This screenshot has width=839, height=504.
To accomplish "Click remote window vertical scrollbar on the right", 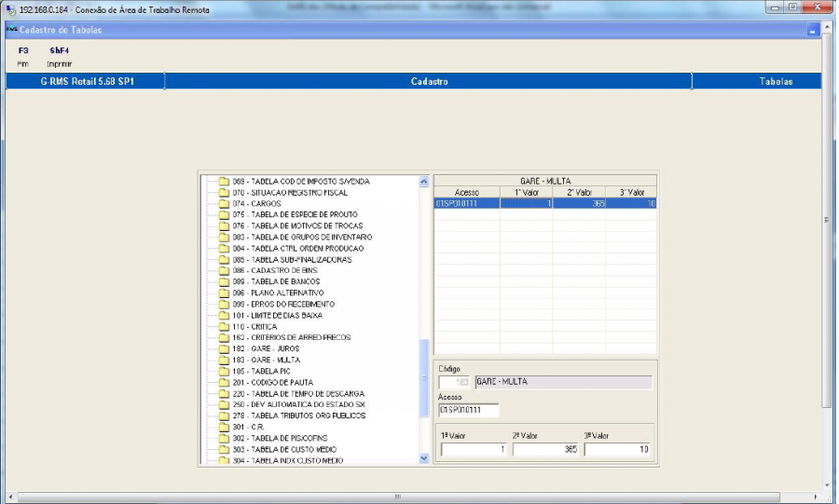I will click(x=827, y=220).
